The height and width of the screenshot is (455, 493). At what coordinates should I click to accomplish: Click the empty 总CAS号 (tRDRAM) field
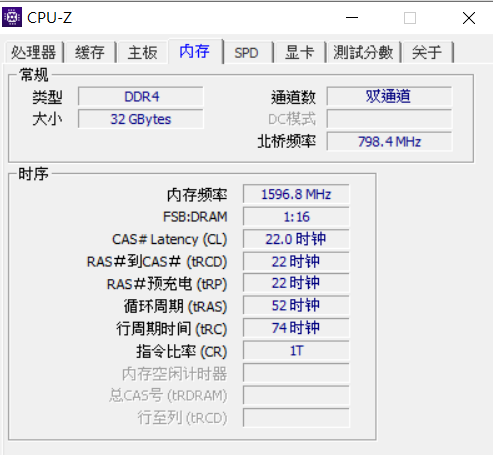296,395
